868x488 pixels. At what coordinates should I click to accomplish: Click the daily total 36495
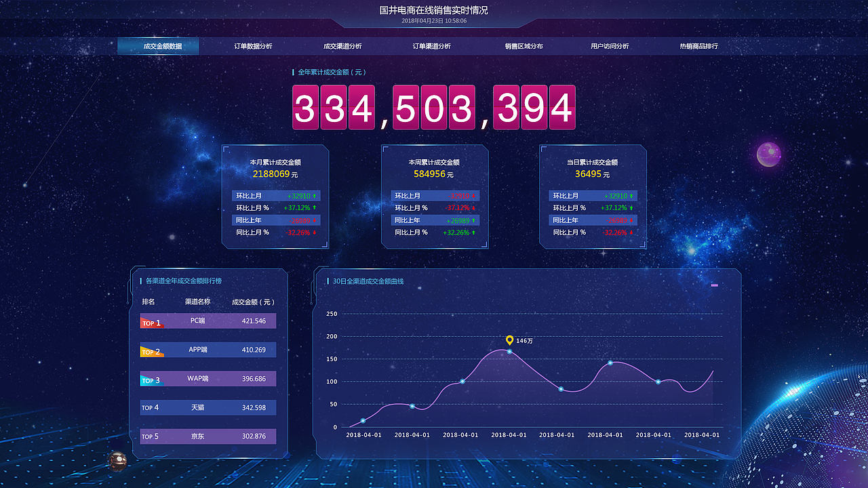pyautogui.click(x=588, y=174)
